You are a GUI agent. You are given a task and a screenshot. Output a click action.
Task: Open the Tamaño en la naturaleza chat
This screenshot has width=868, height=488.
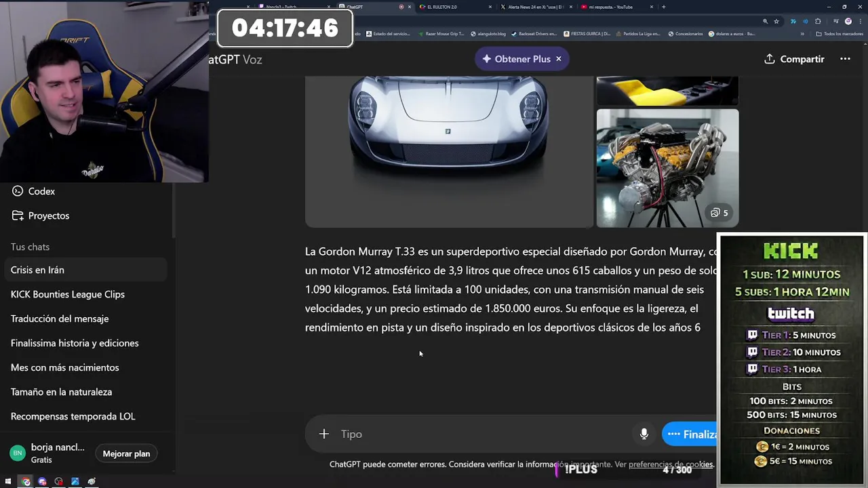[x=86, y=392]
